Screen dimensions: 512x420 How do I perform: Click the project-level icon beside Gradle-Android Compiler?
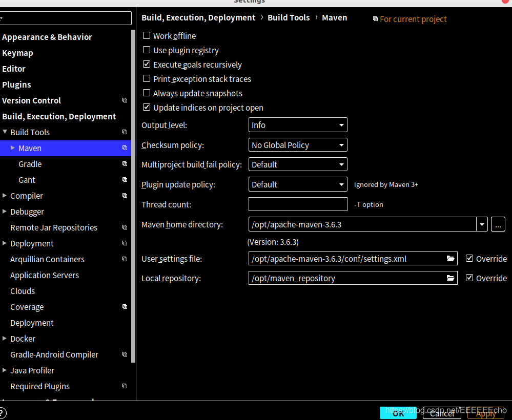(x=125, y=354)
